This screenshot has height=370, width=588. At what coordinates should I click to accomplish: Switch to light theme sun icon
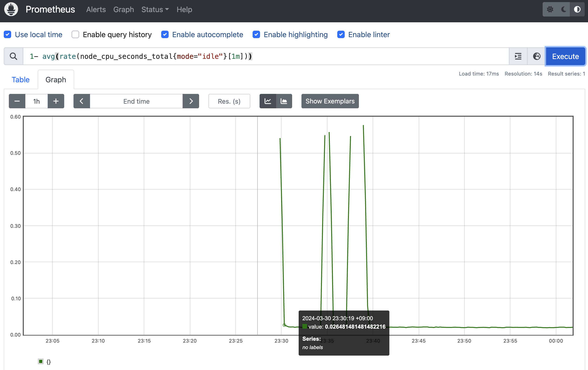550,9
